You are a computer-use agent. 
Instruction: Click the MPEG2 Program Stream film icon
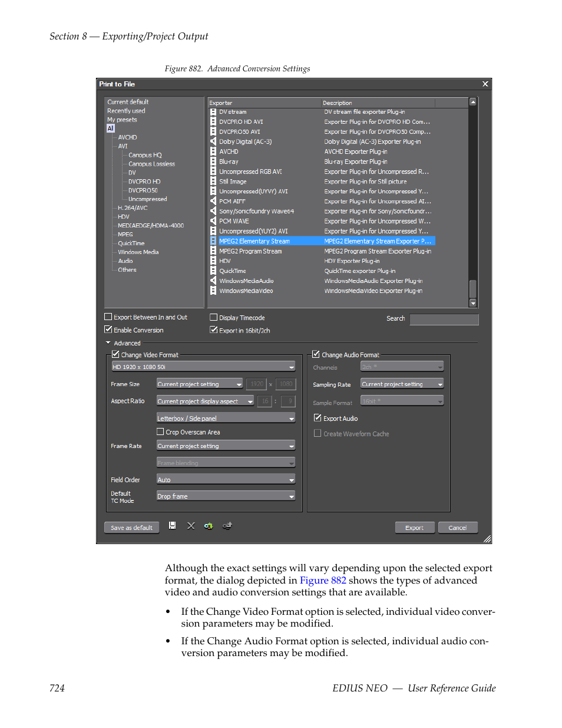click(213, 251)
